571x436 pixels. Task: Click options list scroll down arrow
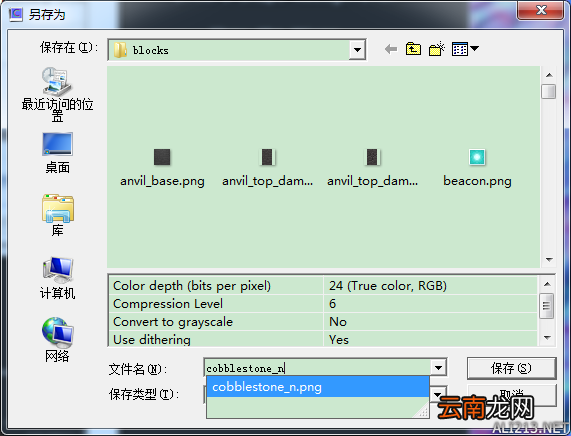(x=547, y=338)
